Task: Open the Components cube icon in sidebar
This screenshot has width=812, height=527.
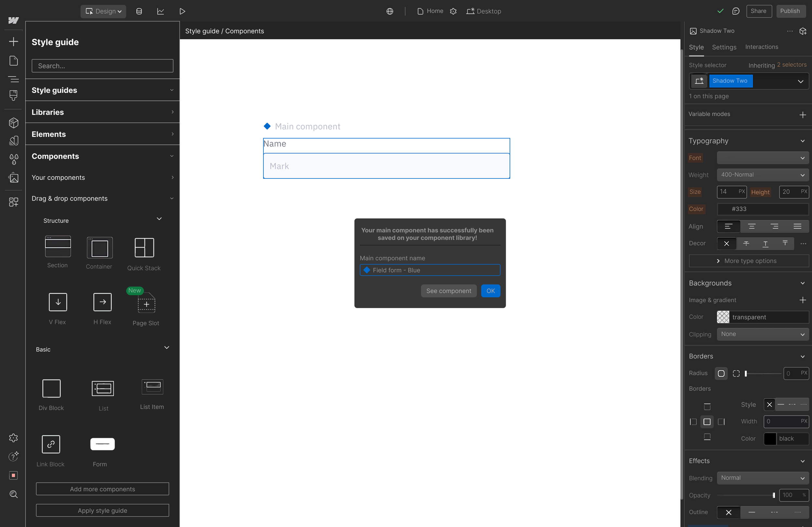Action: [x=13, y=123]
